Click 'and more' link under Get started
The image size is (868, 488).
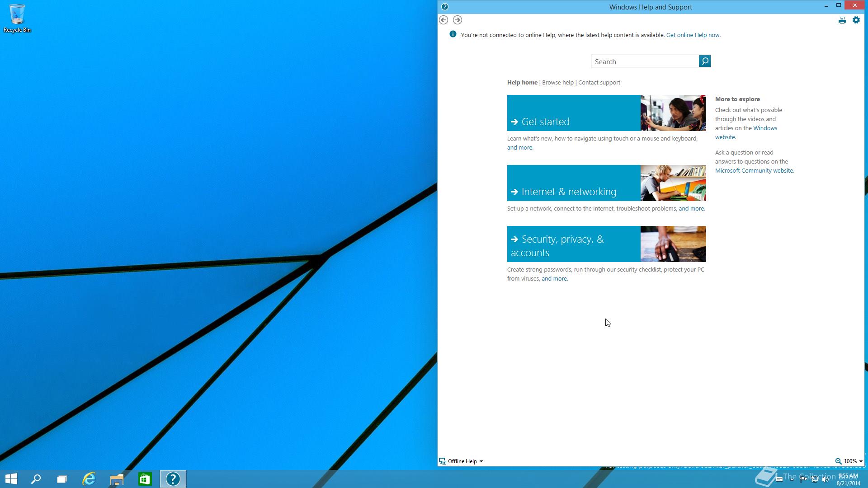click(x=520, y=147)
